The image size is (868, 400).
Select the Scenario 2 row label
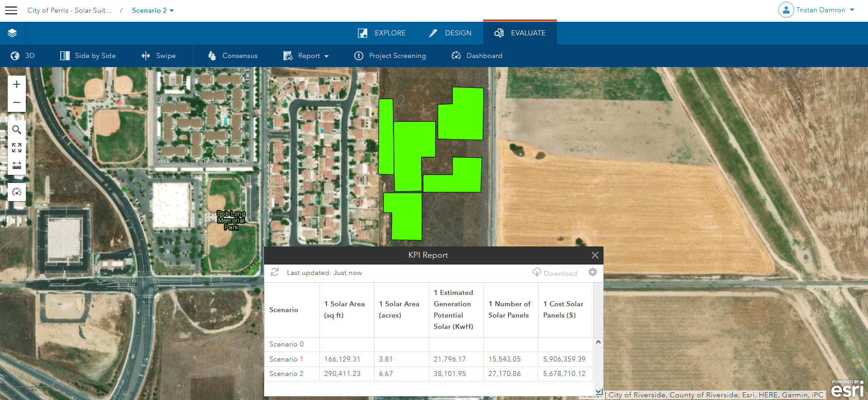pyautogui.click(x=287, y=374)
